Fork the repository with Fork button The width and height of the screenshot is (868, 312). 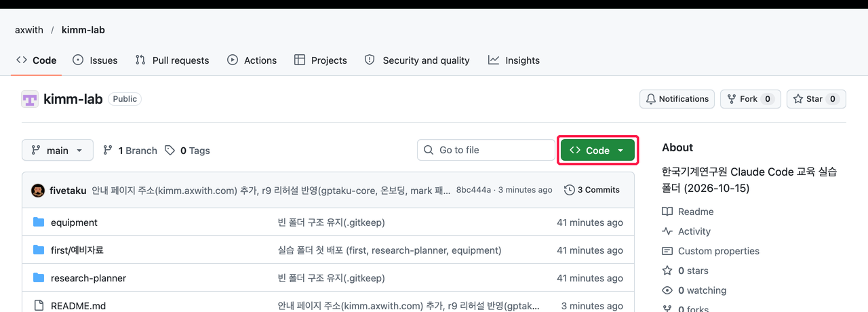pos(751,99)
